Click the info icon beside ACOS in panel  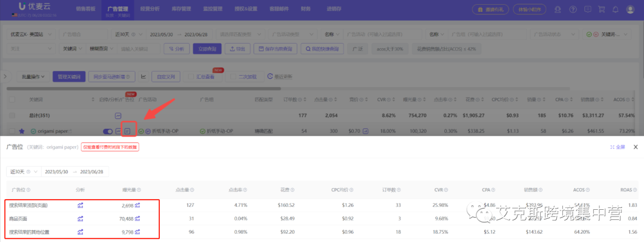pyautogui.click(x=588, y=190)
